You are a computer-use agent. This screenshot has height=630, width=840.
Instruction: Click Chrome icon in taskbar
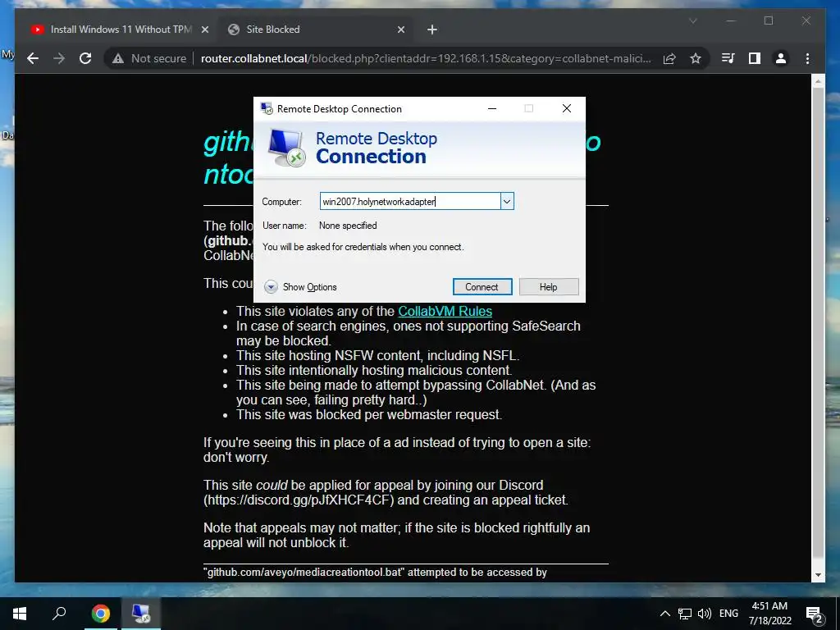100,614
